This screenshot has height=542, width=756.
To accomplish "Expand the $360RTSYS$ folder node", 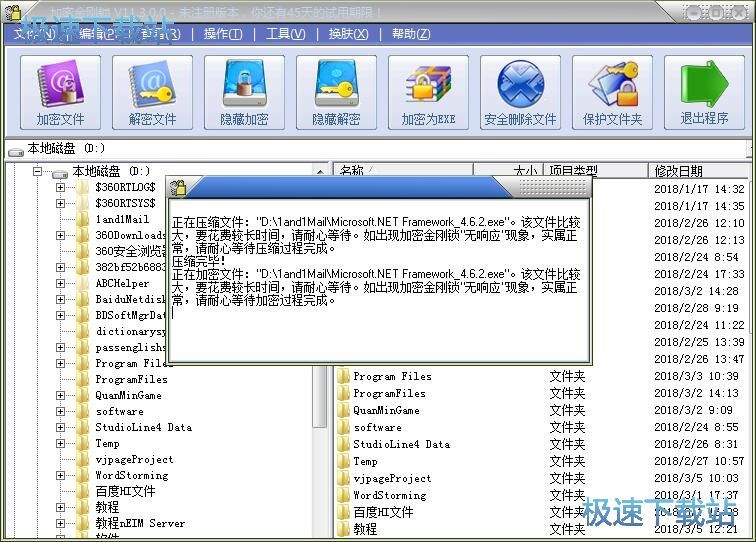I will [x=60, y=203].
